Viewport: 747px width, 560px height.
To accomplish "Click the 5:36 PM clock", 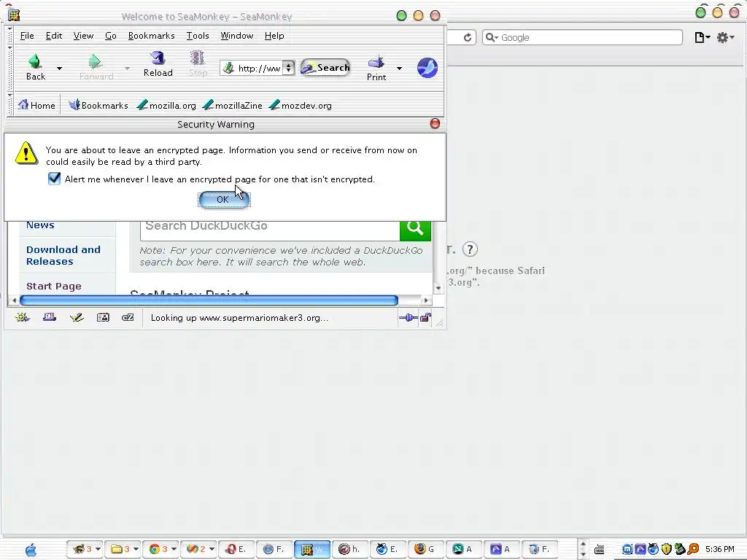I will click(x=720, y=549).
